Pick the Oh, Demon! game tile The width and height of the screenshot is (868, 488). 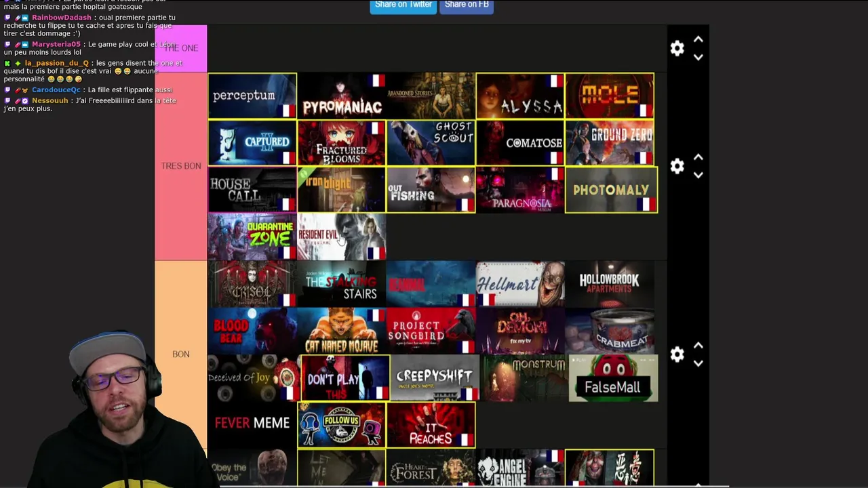pyautogui.click(x=520, y=331)
